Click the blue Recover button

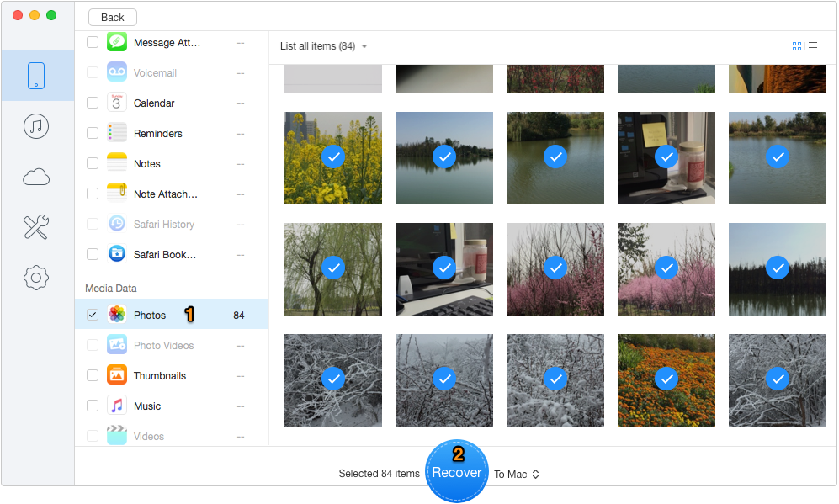(x=456, y=471)
